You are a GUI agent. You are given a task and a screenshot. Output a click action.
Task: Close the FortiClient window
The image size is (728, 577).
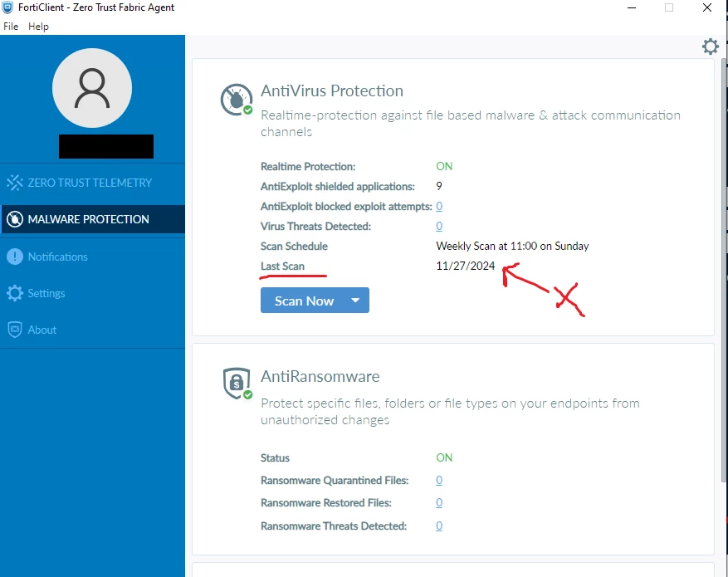click(x=707, y=7)
